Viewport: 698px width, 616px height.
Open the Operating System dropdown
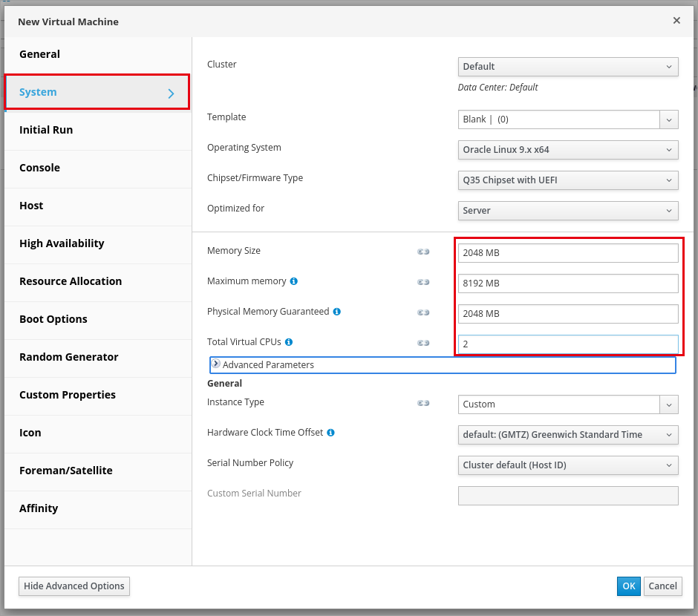pyautogui.click(x=568, y=150)
